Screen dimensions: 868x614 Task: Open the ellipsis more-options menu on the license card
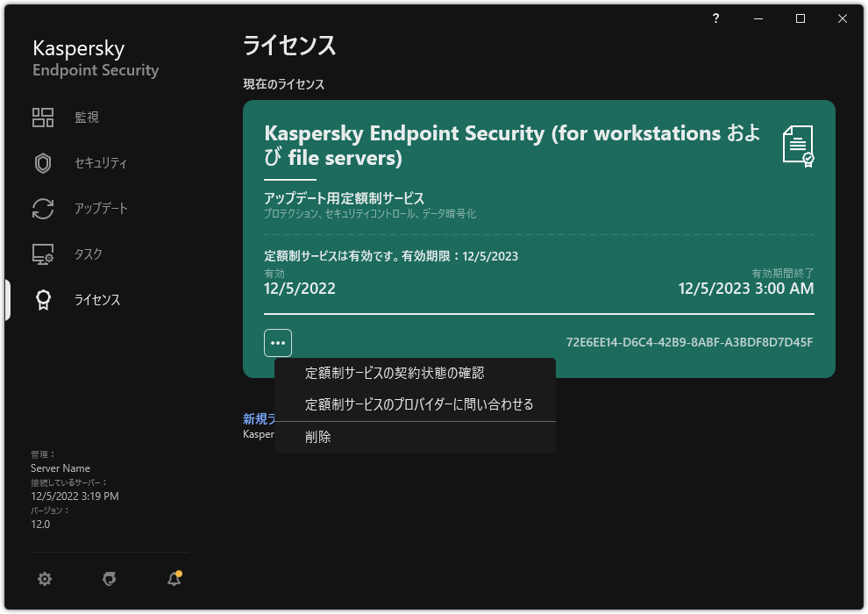[277, 342]
